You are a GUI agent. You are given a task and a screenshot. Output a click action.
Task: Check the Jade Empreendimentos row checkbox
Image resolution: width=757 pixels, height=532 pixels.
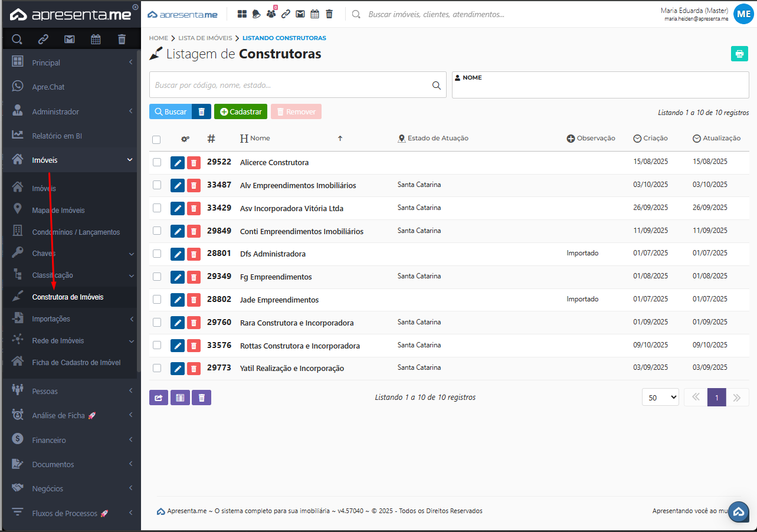coord(157,300)
